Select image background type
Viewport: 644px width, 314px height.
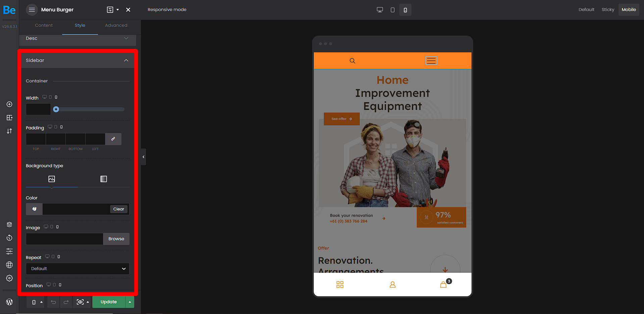tap(52, 179)
